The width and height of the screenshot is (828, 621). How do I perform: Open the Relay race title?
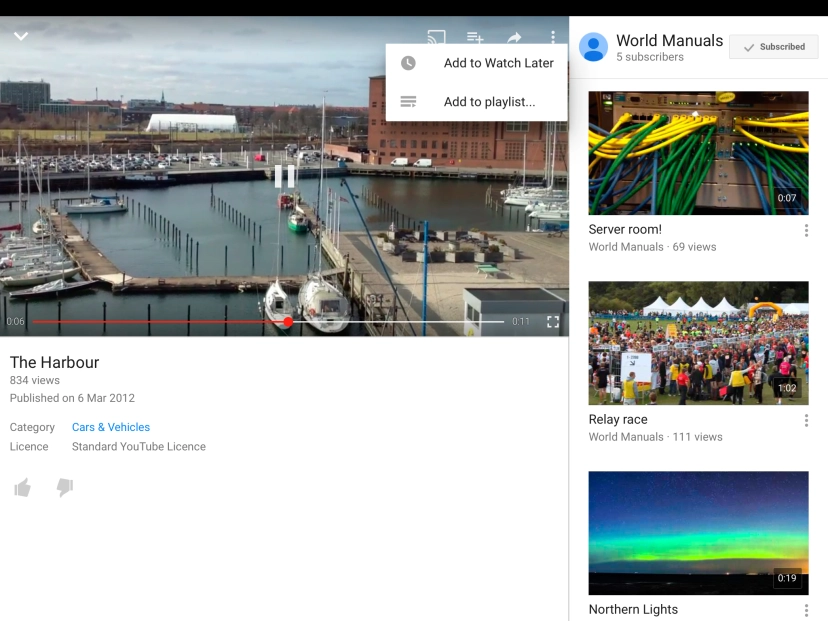tap(618, 419)
